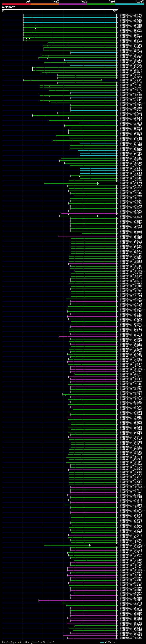Open the UniRef100_Q9FYA6 hit label

click(x=131, y=25)
